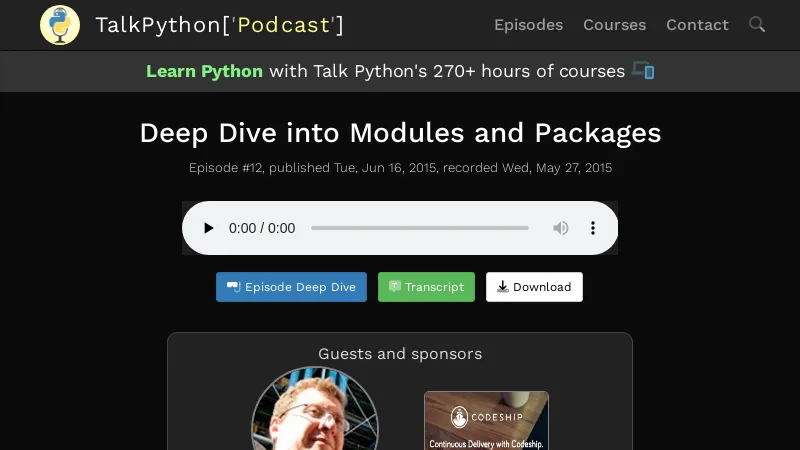Click the TalkPython['Podcast'] site title

point(219,25)
